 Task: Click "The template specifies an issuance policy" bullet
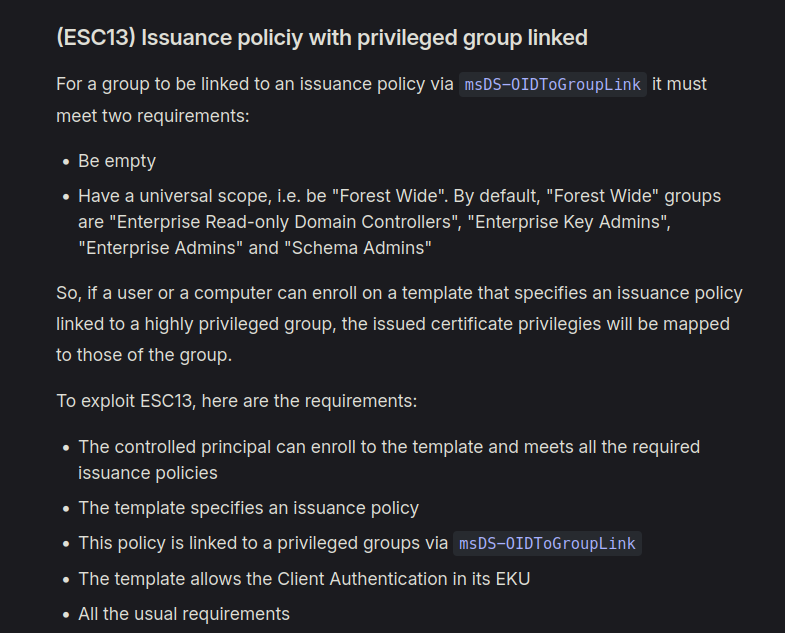(x=248, y=508)
